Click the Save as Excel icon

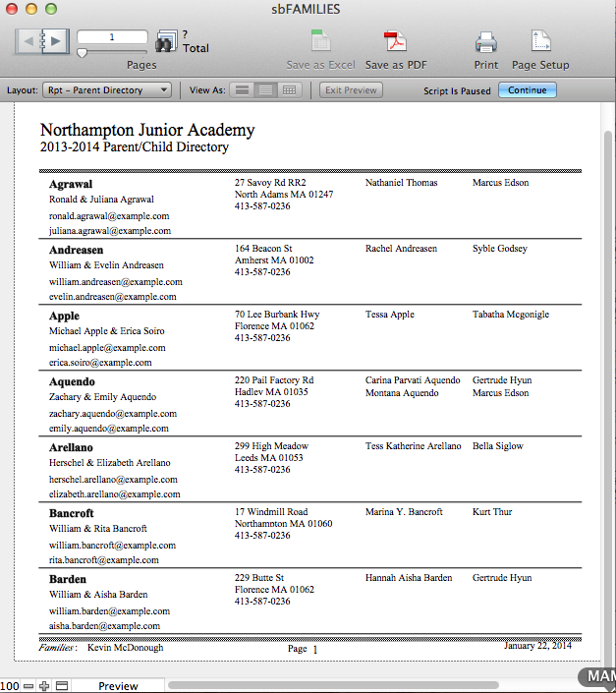tap(320, 43)
